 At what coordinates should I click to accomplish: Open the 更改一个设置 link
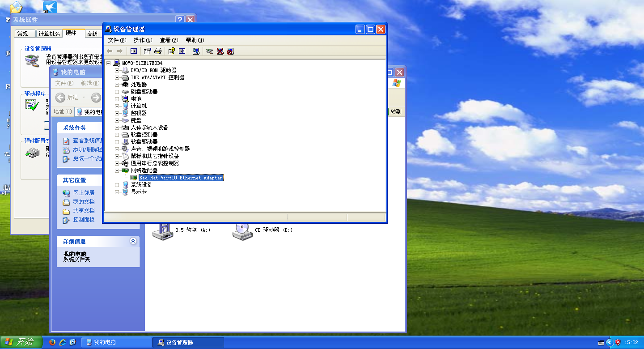pos(88,158)
